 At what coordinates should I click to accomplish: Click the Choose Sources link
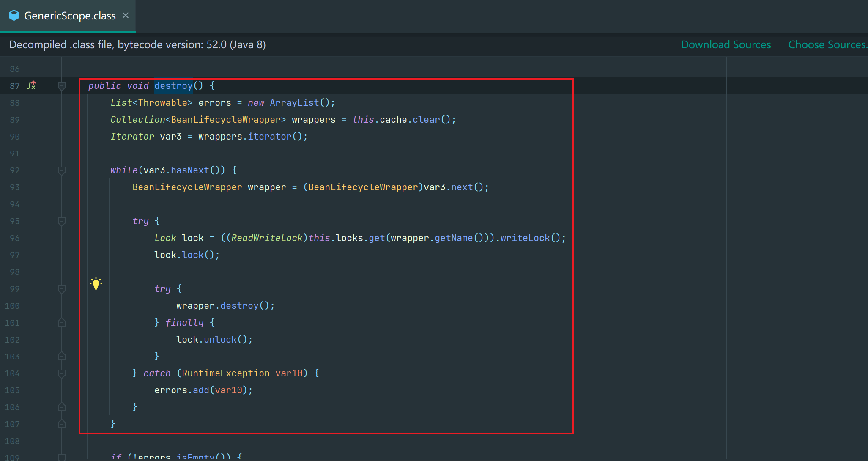pyautogui.click(x=827, y=44)
